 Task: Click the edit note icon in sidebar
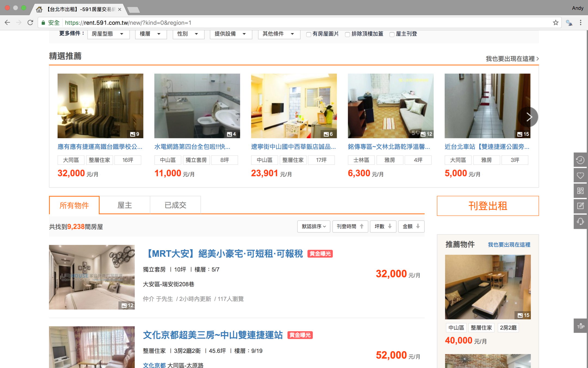point(580,206)
